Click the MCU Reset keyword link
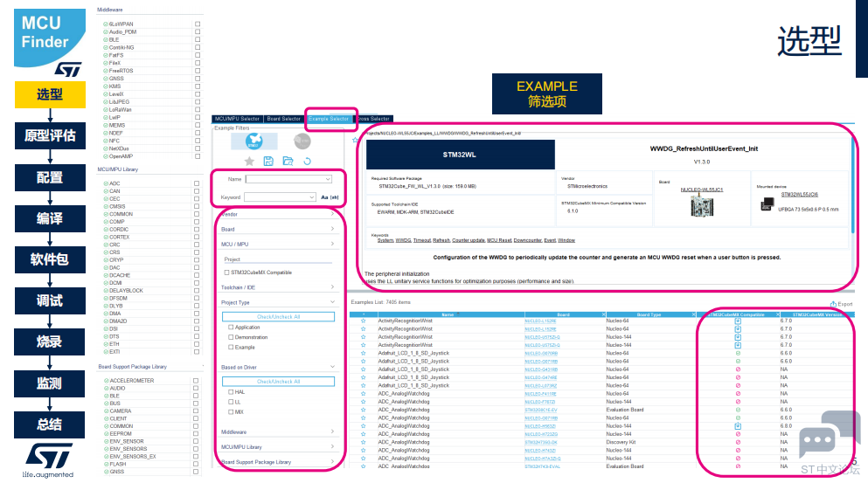 tap(499, 240)
